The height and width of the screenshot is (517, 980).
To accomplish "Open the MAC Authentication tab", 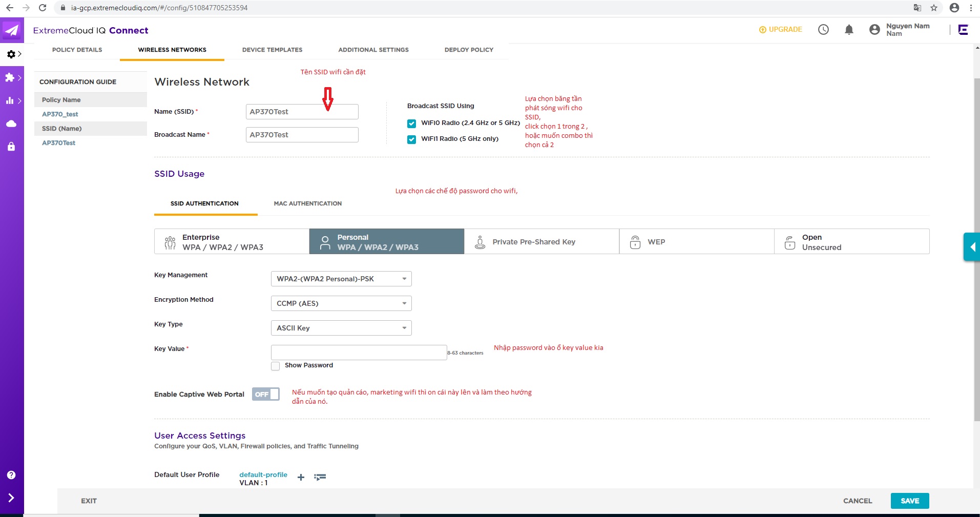I will 307,204.
